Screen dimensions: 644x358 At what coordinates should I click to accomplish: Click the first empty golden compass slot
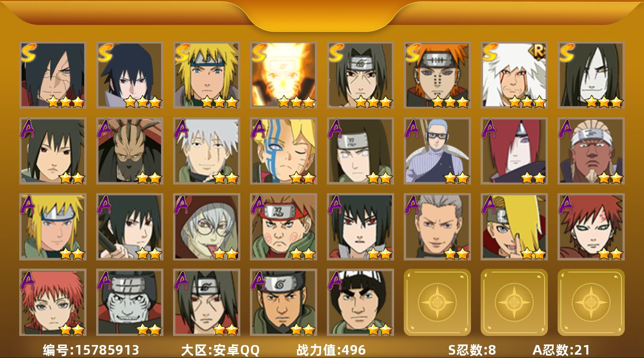437,302
